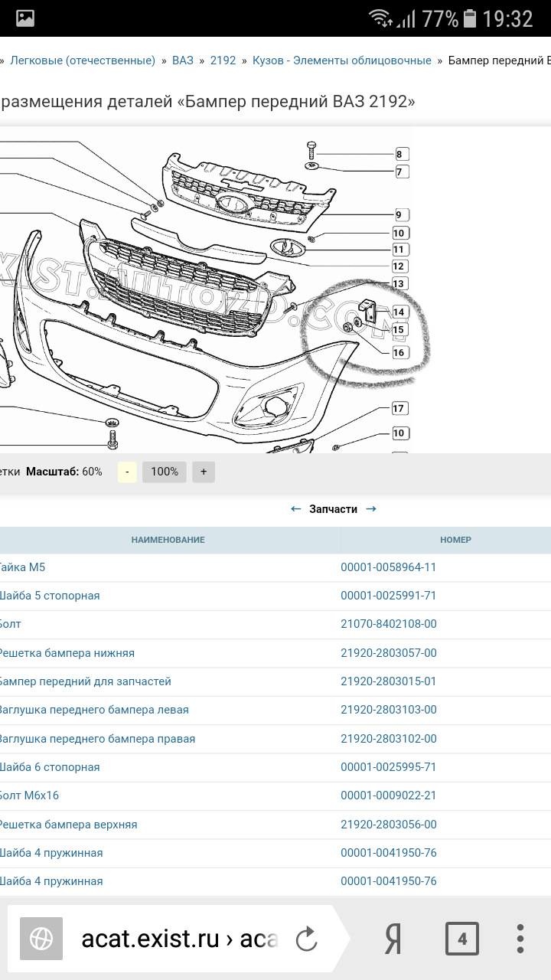
Task: Open 'Решетка бампера нижняя' part name
Action: pos(67,653)
